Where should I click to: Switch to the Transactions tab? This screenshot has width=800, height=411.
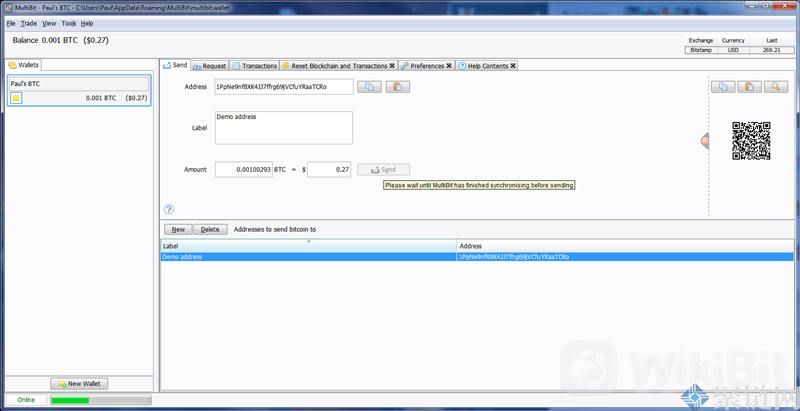click(254, 66)
